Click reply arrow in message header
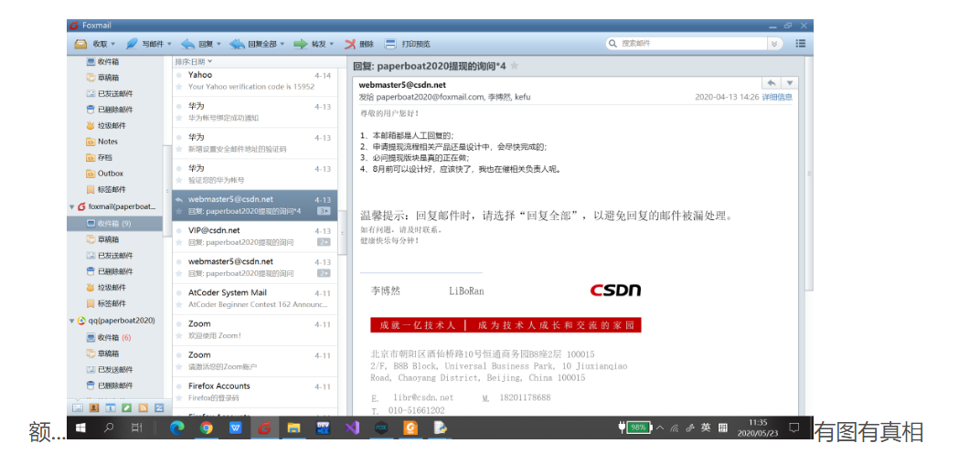 772,83
